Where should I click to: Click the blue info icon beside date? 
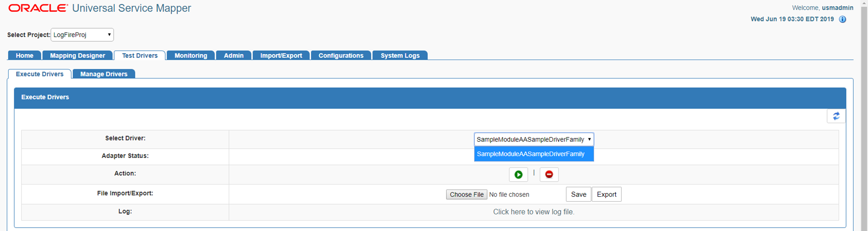tap(842, 19)
